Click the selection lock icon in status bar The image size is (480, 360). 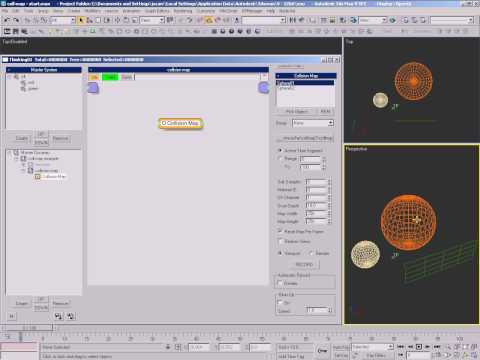click(168, 347)
